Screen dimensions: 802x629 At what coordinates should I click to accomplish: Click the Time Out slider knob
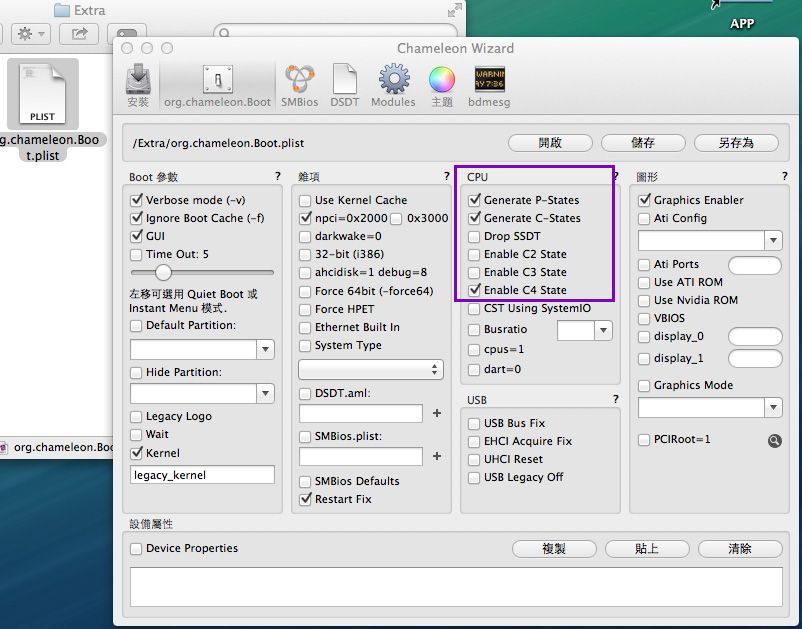163,272
